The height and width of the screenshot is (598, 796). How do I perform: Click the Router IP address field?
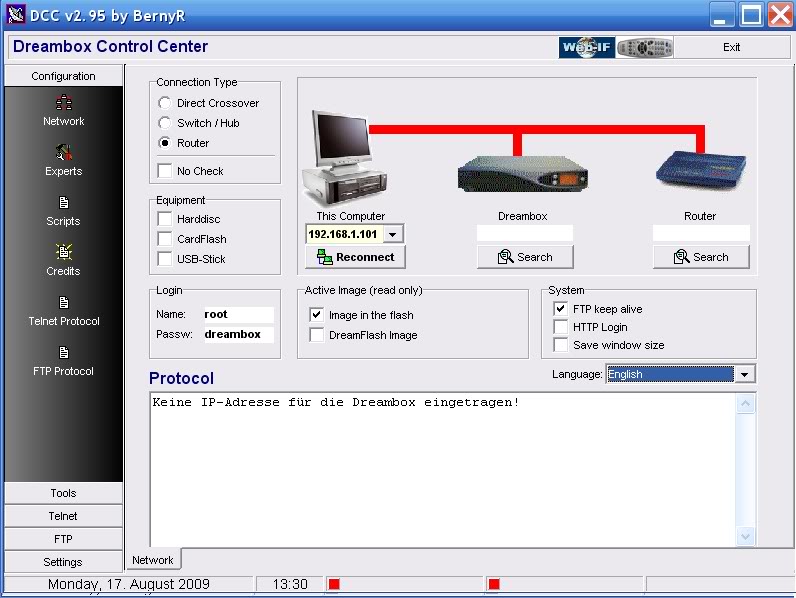click(701, 234)
